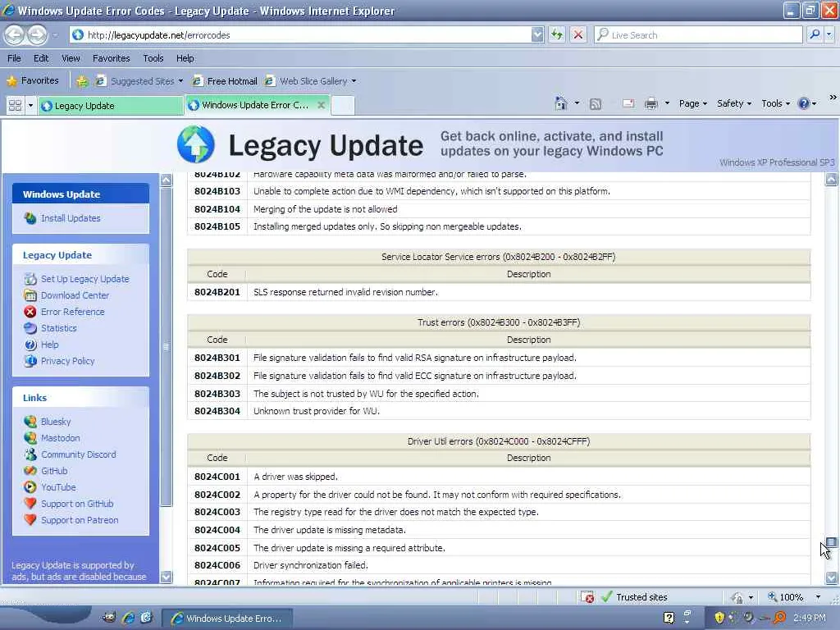The height and width of the screenshot is (630, 840).
Task: Refresh the page using the green arrows icon
Action: [557, 34]
